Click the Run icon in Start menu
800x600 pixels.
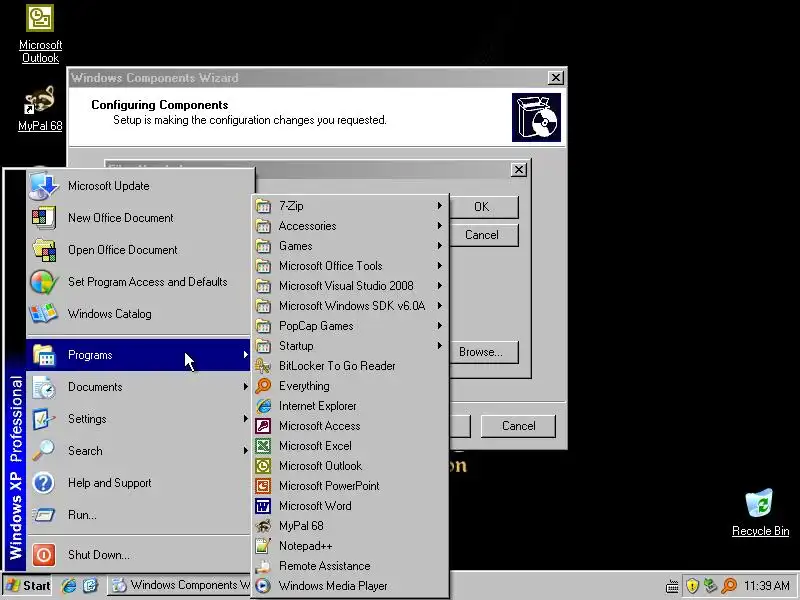point(43,515)
